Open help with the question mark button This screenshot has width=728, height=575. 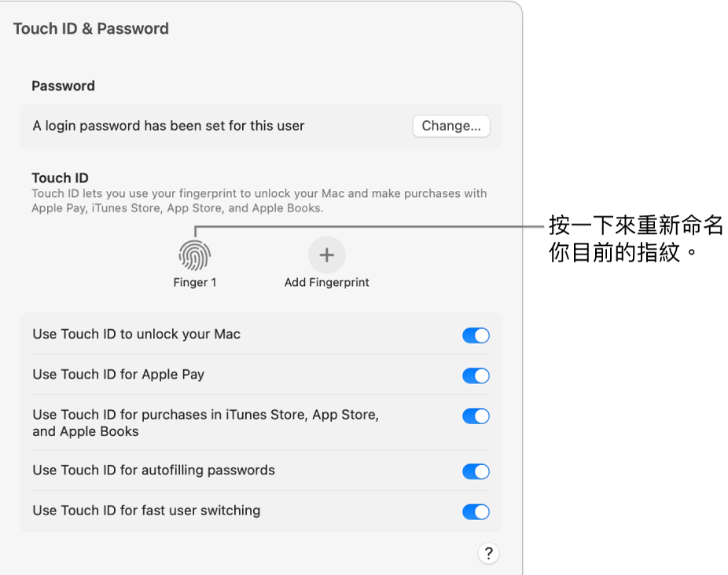tap(488, 553)
